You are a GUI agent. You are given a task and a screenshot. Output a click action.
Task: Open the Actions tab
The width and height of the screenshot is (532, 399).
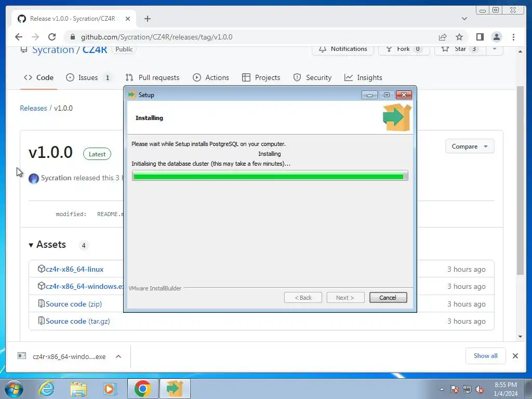(211, 77)
